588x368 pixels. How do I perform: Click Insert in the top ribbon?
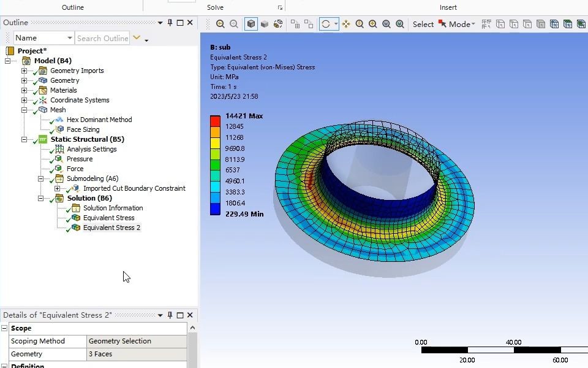[448, 7]
